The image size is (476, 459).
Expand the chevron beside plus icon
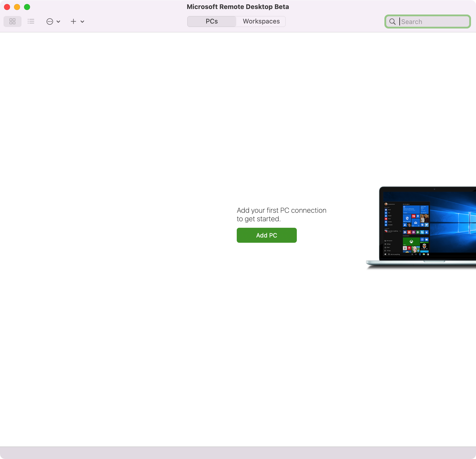(82, 21)
